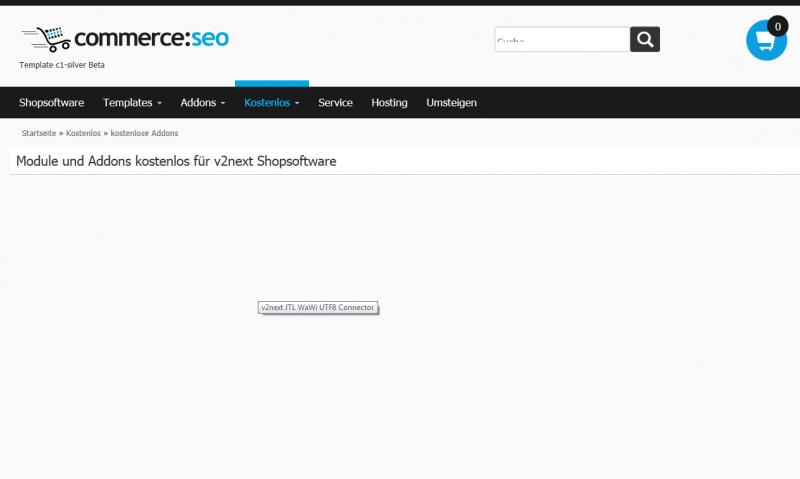Select Umsteigen in the navigation bar
Image resolution: width=800 pixels, height=479 pixels.
(x=451, y=103)
